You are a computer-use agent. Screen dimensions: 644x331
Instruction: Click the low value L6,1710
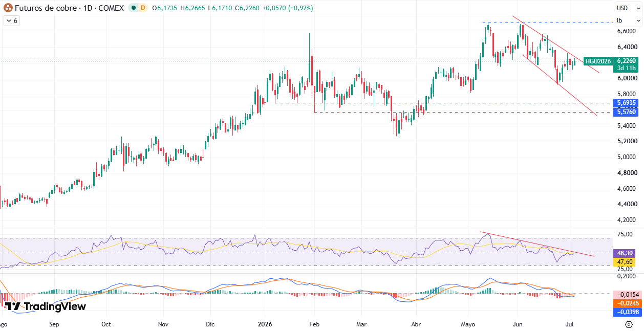pyautogui.click(x=221, y=8)
